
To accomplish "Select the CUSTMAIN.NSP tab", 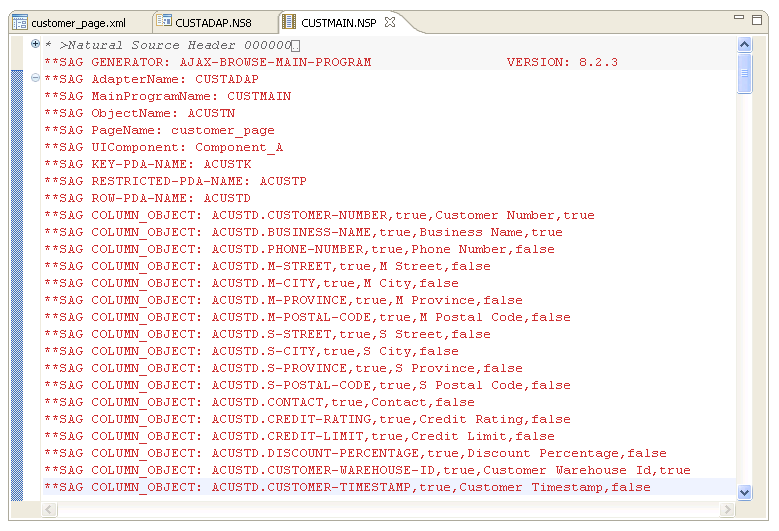I will click(340, 22).
